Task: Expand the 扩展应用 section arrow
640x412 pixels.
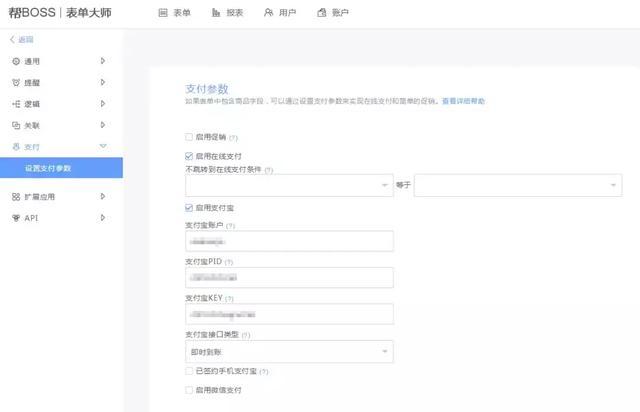Action: pos(103,196)
